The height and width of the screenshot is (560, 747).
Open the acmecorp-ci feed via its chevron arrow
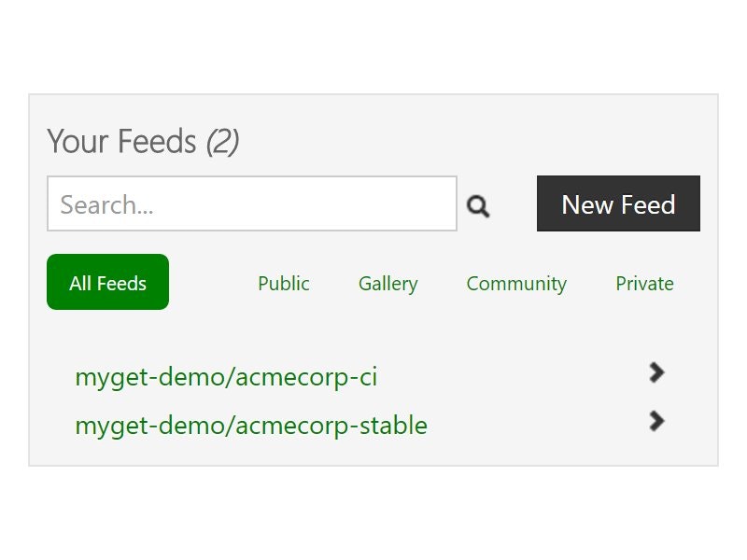click(657, 373)
